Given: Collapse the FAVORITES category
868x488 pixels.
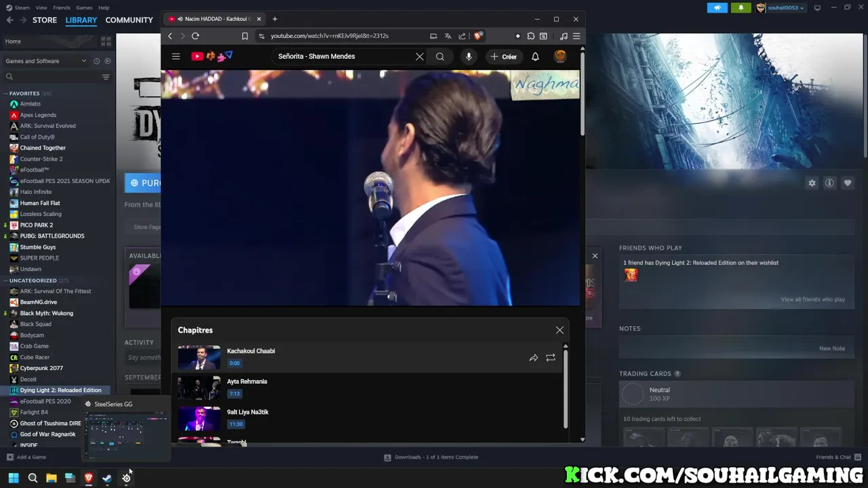Looking at the screenshot, I should (5, 94).
